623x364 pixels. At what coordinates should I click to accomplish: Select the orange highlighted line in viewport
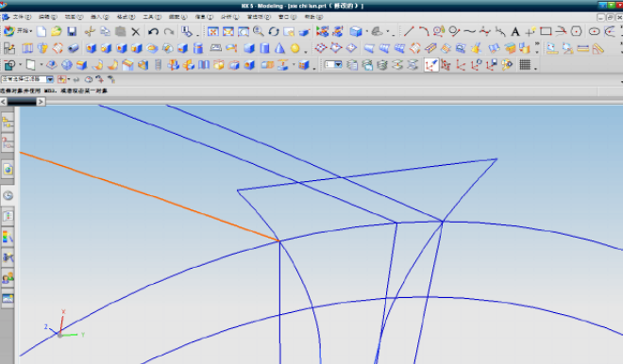point(149,196)
